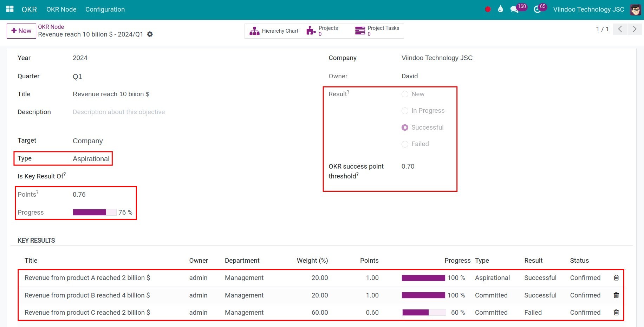Open the Configuration menu
This screenshot has height=327, width=644.
(x=105, y=9)
